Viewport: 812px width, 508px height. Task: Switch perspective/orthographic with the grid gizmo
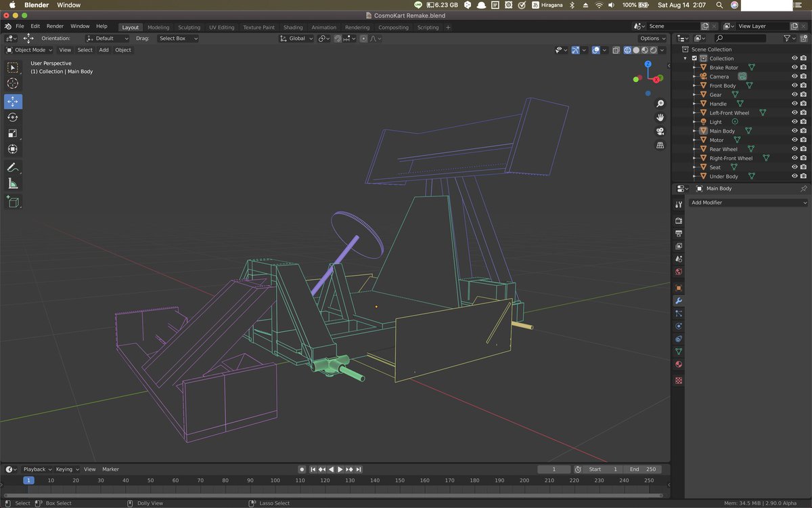660,145
